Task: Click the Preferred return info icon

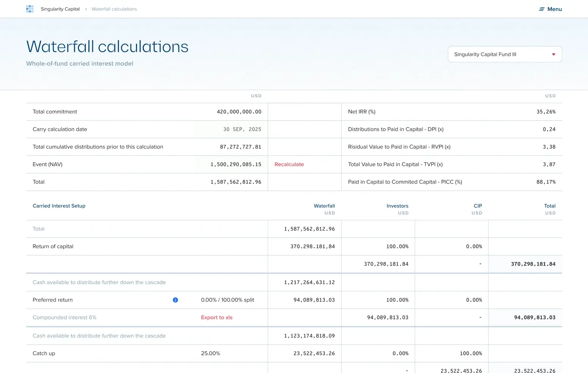Action: pyautogui.click(x=175, y=300)
